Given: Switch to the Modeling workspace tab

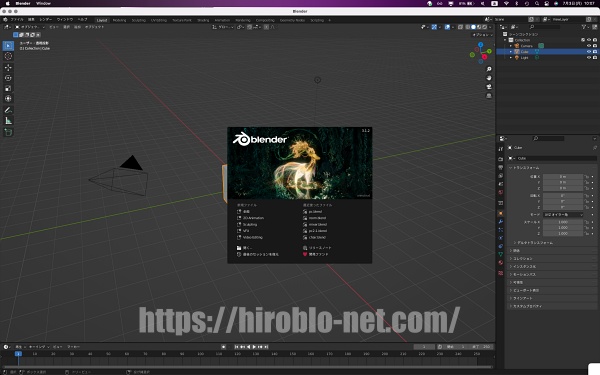Looking at the screenshot, I should [x=119, y=20].
